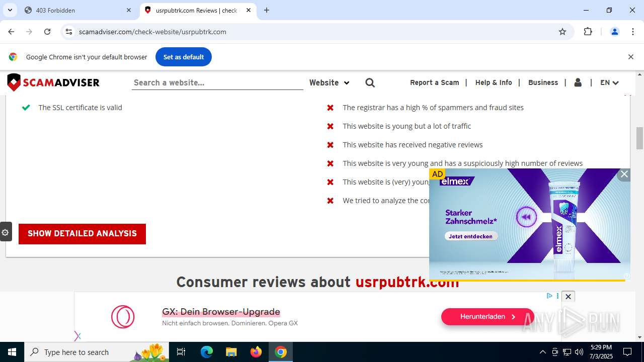644x362 pixels.
Task: Click the Chrome taskbar icon
Action: (x=281, y=352)
